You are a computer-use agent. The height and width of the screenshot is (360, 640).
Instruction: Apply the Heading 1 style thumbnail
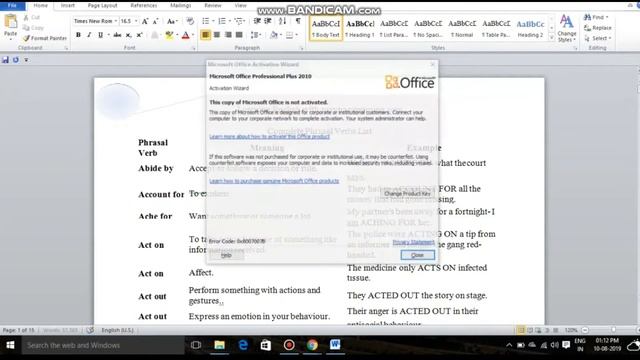click(360, 29)
